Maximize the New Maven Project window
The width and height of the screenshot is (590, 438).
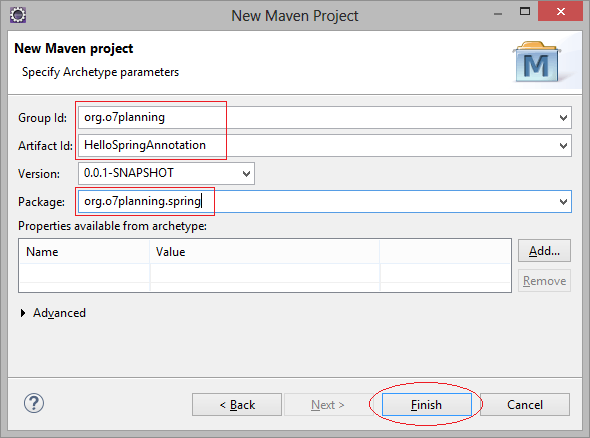point(525,12)
